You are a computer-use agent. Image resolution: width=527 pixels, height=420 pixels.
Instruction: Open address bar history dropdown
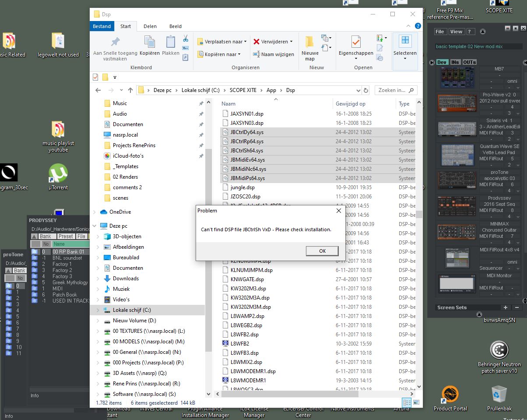(358, 90)
